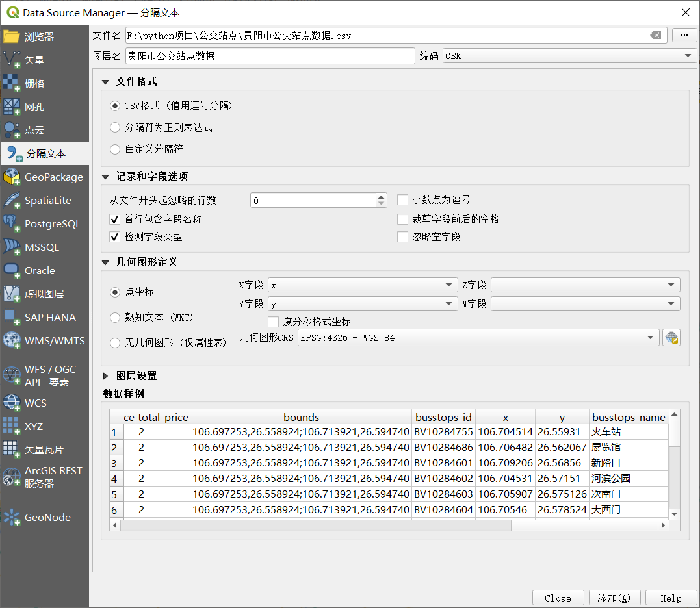This screenshot has height=608, width=700.
Task: Open the ArcGIS REST server icon
Action: click(x=12, y=477)
